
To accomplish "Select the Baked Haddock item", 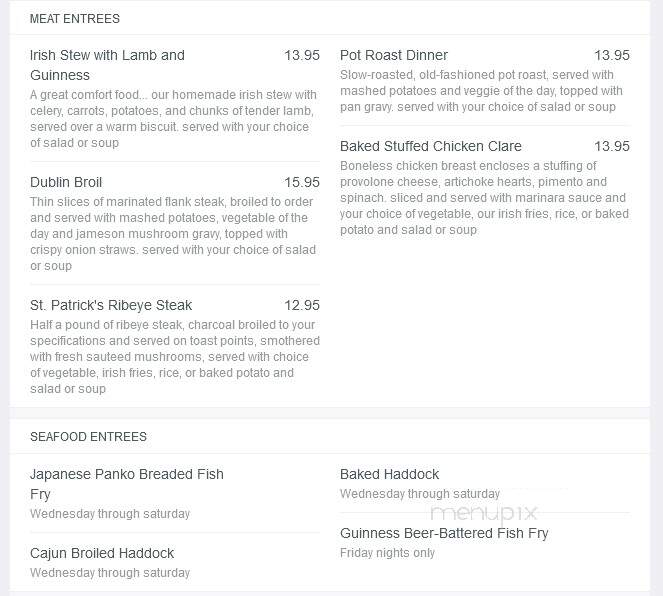I will coord(389,474).
